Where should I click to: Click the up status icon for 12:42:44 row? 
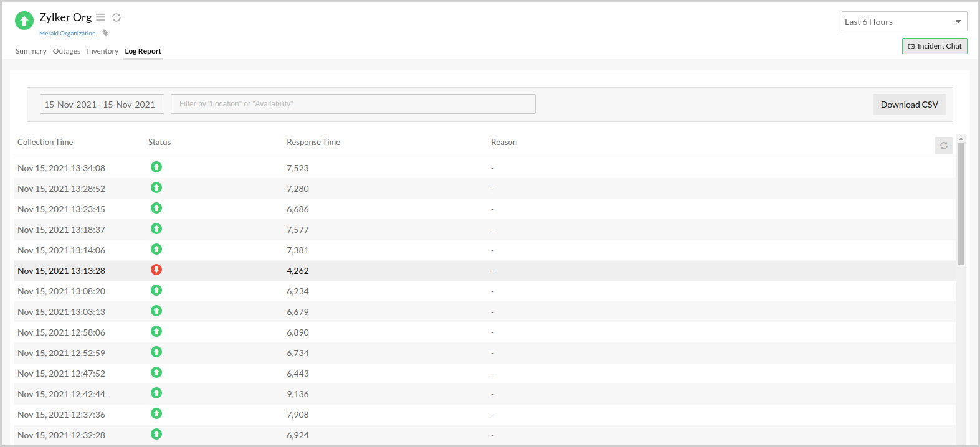[x=156, y=393]
